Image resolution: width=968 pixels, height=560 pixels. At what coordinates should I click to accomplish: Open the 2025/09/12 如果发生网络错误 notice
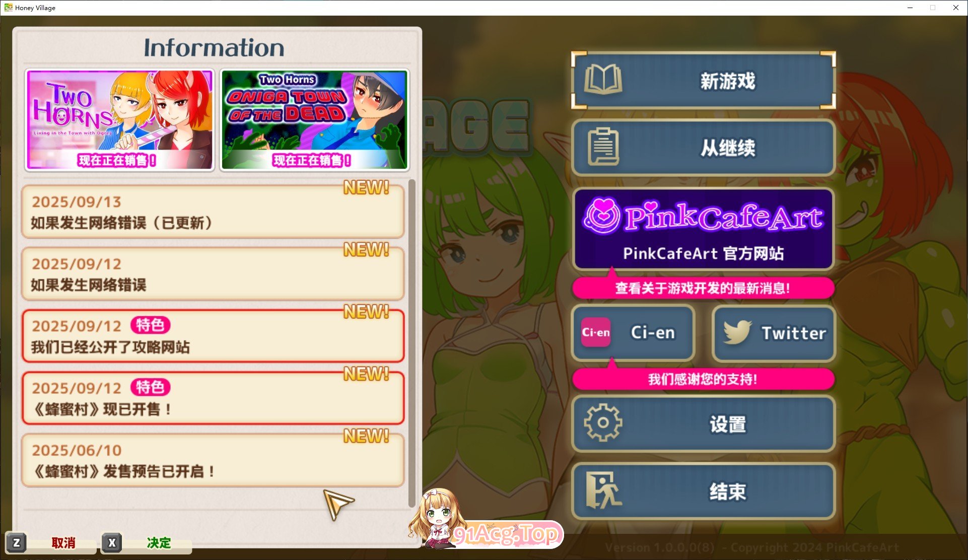tap(213, 274)
